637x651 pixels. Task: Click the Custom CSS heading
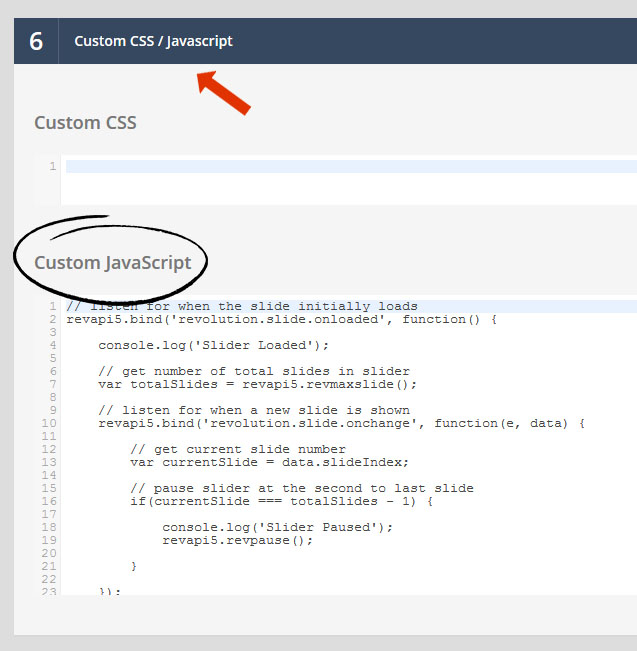[85, 123]
